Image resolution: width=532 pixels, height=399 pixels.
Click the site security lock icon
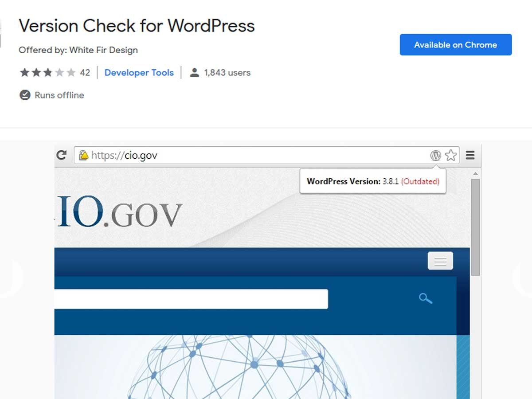pyautogui.click(x=83, y=155)
